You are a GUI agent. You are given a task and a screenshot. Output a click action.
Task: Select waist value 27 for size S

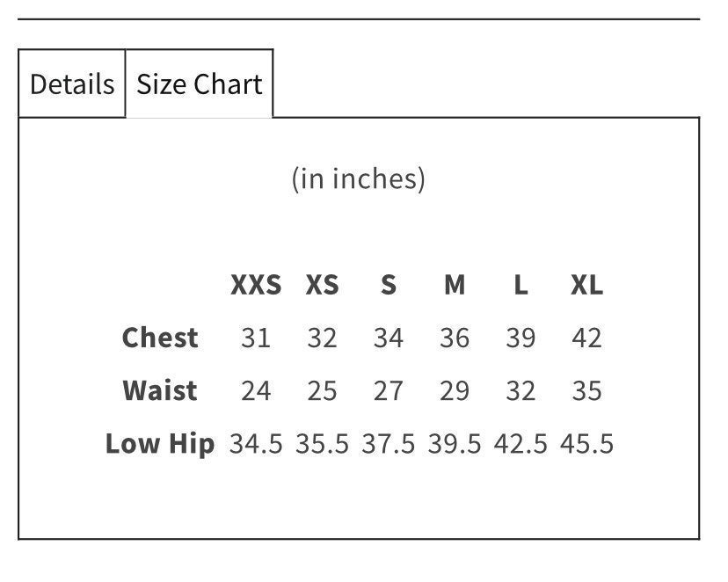[x=389, y=391]
